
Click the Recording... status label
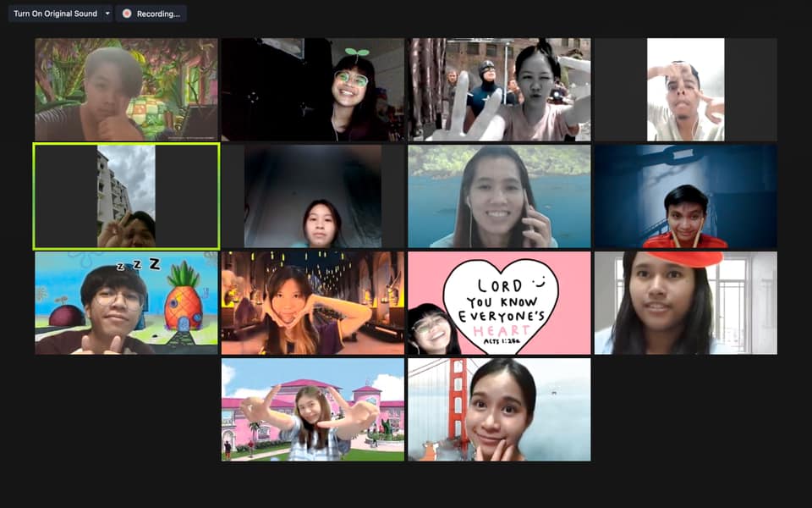(x=158, y=14)
